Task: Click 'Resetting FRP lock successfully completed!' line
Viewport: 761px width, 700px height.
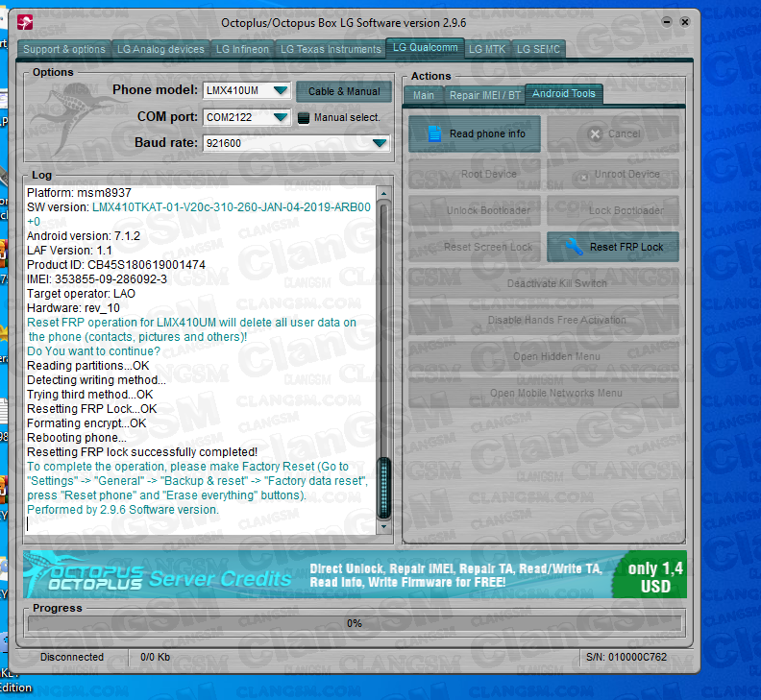Action: pos(142,452)
